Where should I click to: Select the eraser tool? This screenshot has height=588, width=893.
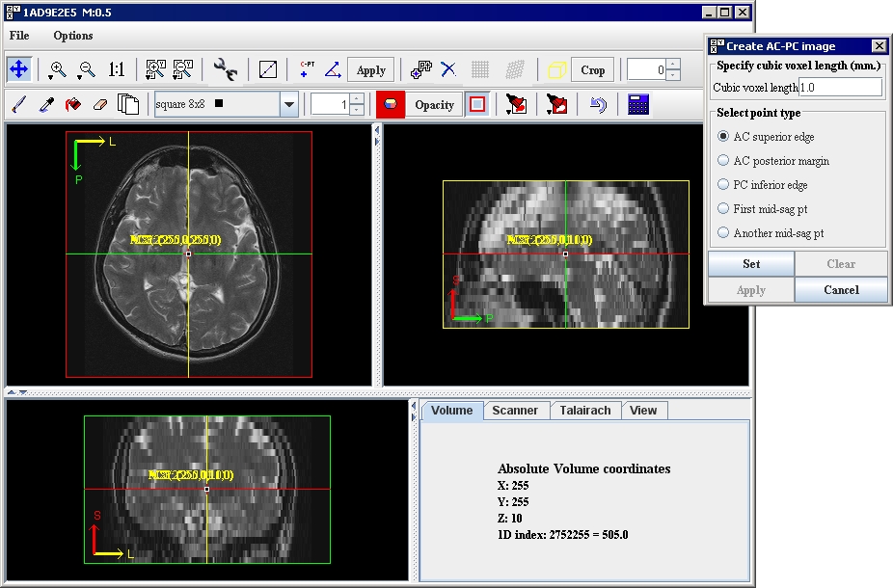coord(99,104)
